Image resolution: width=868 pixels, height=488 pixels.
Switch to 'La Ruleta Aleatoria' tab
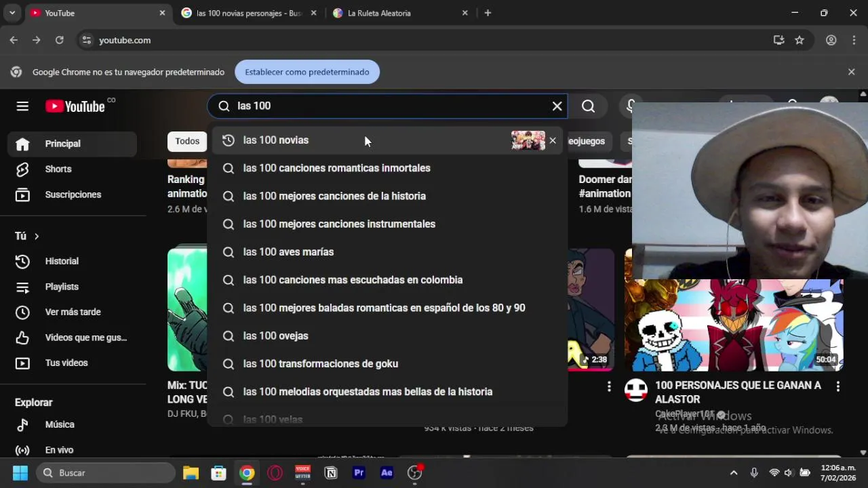[x=400, y=13]
